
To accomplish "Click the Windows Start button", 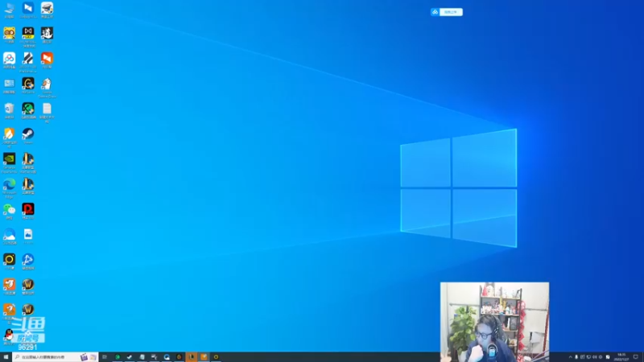I will click(x=6, y=357).
